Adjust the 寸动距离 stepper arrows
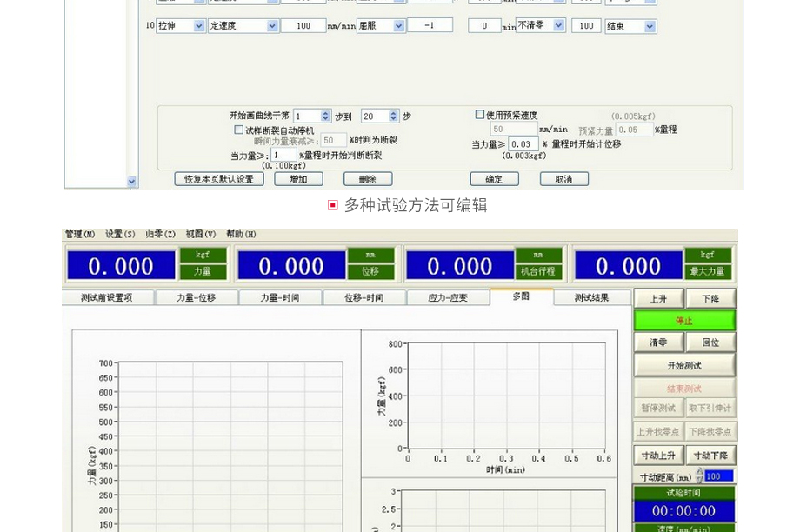Image resolution: width=800 pixels, height=532 pixels. [700, 475]
